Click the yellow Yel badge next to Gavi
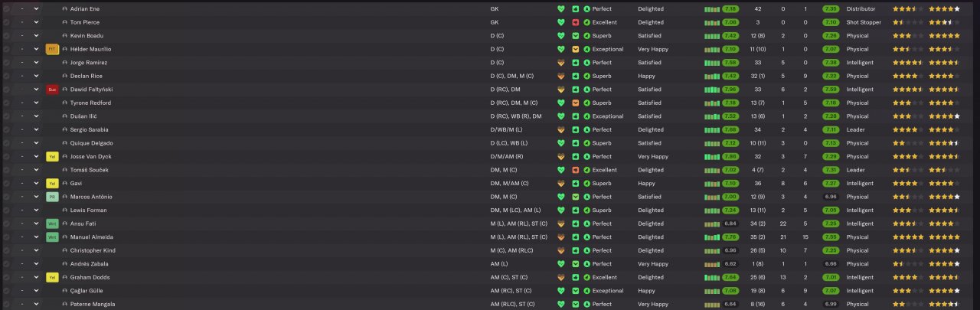 52,184
